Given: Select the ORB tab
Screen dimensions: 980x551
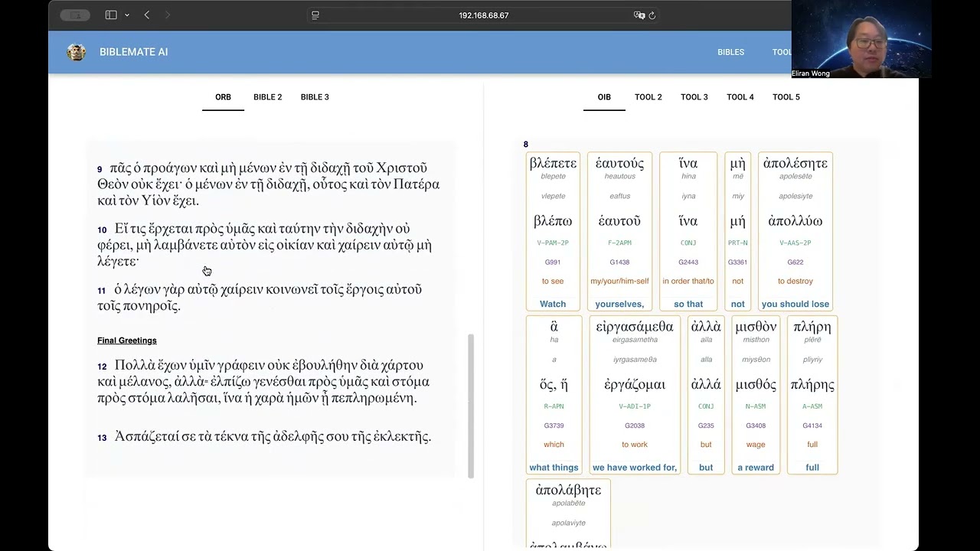Looking at the screenshot, I should (x=223, y=97).
